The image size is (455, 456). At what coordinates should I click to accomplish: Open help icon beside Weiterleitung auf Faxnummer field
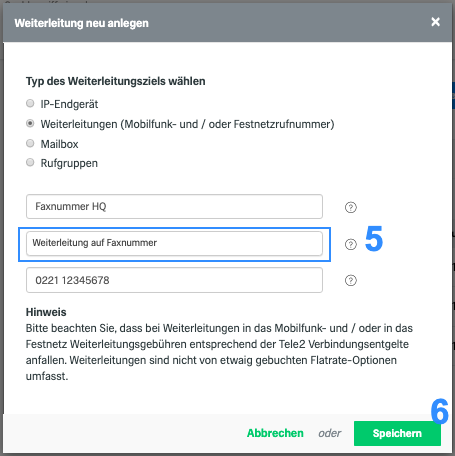tap(350, 244)
